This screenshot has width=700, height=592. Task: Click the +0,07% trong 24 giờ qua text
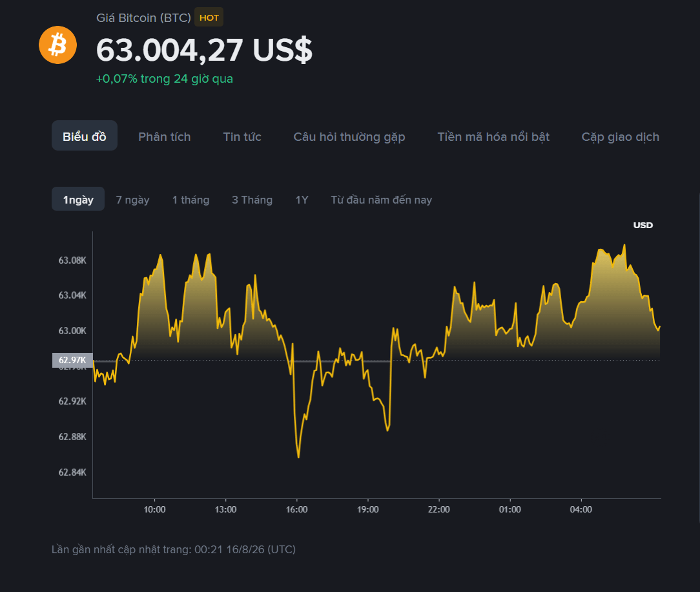(164, 79)
